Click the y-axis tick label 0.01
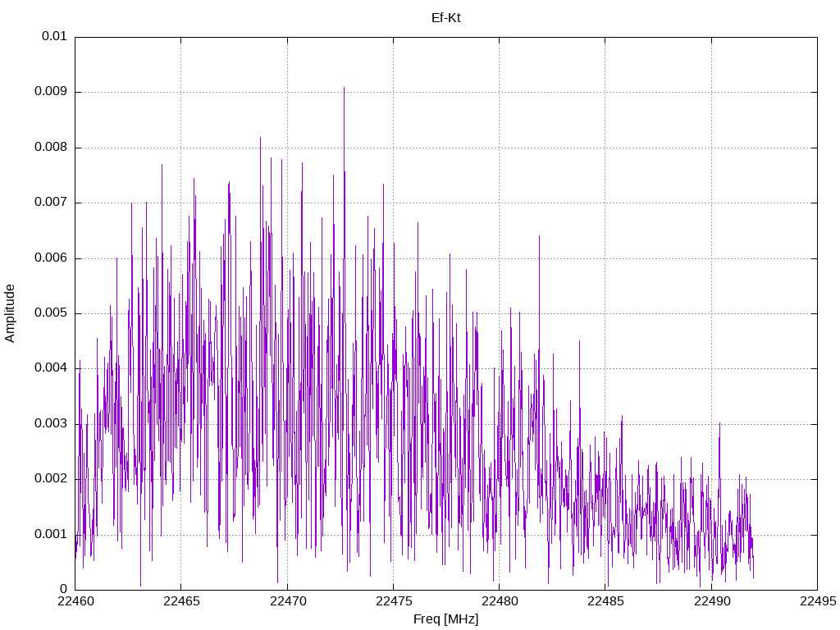 coord(54,36)
